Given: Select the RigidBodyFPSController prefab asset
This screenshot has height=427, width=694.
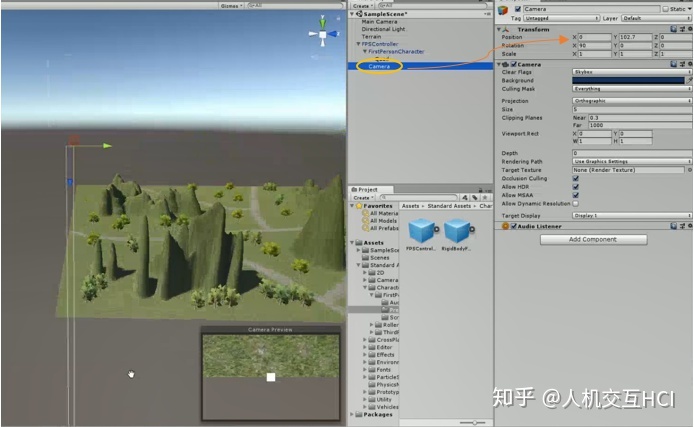Looking at the screenshot, I should pos(457,235).
